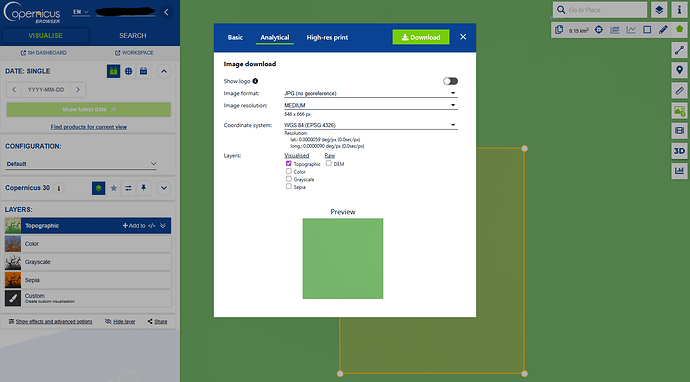Image resolution: width=690 pixels, height=382 pixels.
Task: Click the Hide layer link
Action: point(120,322)
